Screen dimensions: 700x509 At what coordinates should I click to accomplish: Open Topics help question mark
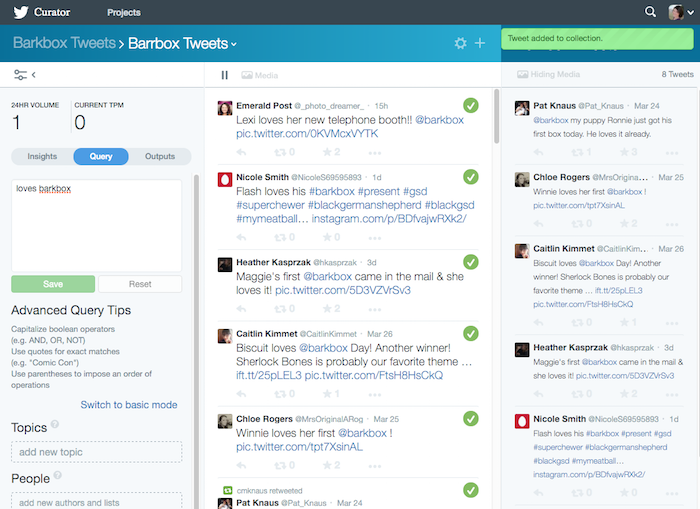[55, 424]
